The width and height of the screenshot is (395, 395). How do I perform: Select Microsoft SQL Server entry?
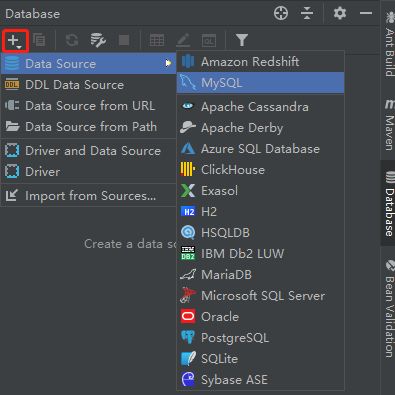[x=260, y=296]
